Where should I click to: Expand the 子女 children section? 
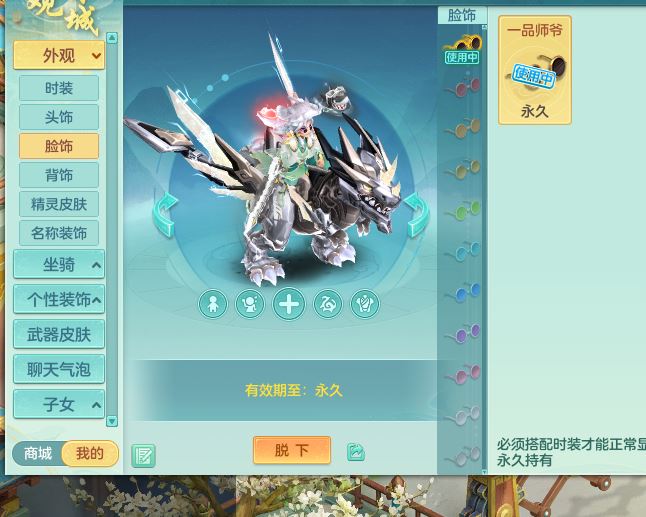(x=59, y=404)
